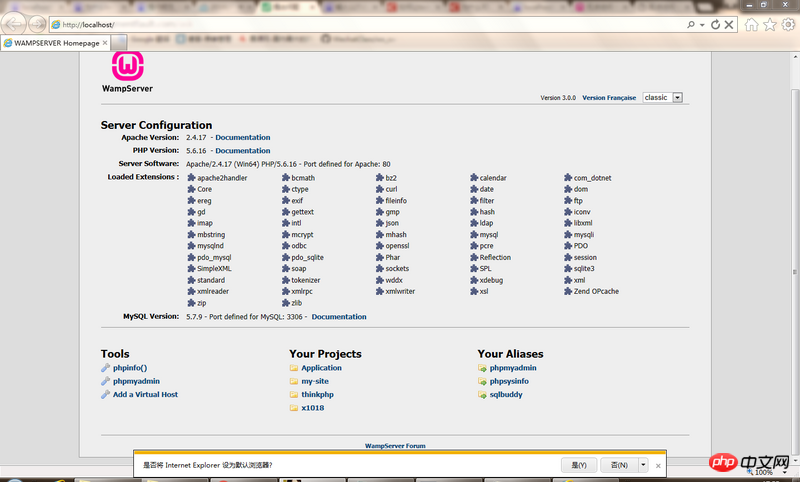Click puzzle icon beside mbstring extension
The width and height of the screenshot is (800, 482).
[191, 235]
